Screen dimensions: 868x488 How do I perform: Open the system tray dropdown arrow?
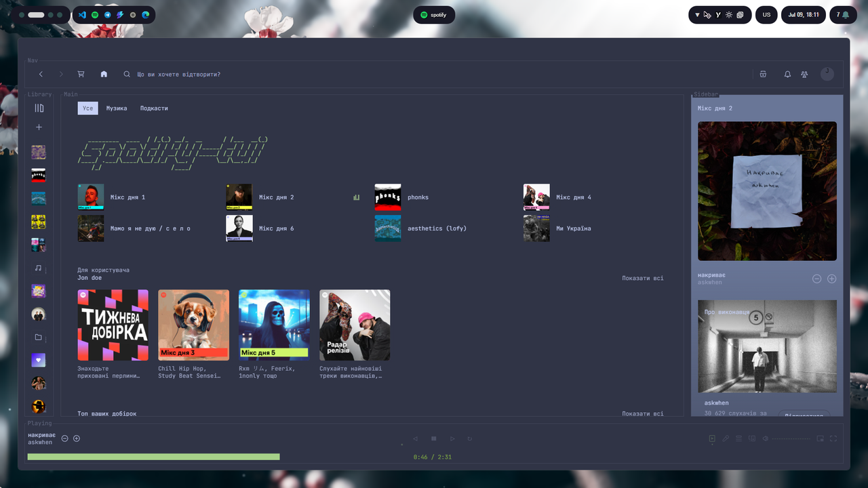[697, 15]
